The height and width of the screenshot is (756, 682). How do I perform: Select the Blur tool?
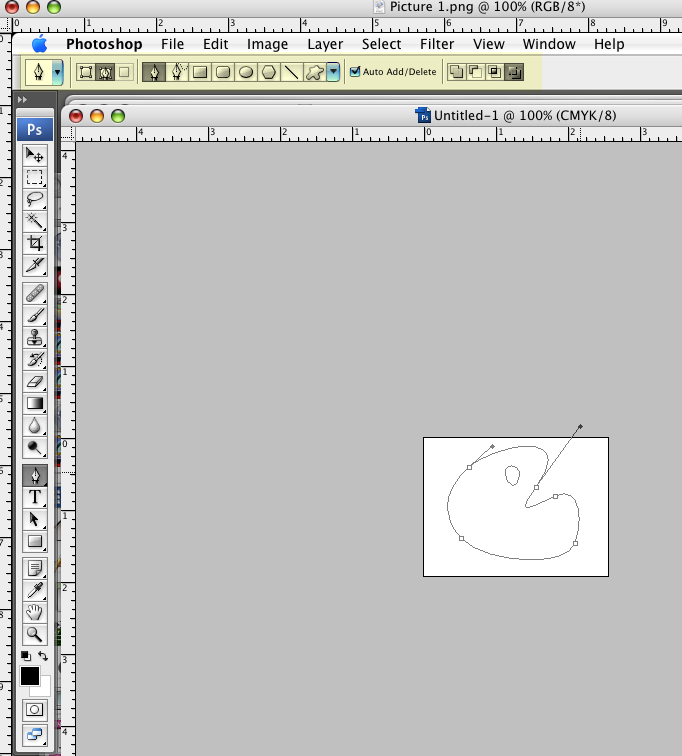[35, 426]
